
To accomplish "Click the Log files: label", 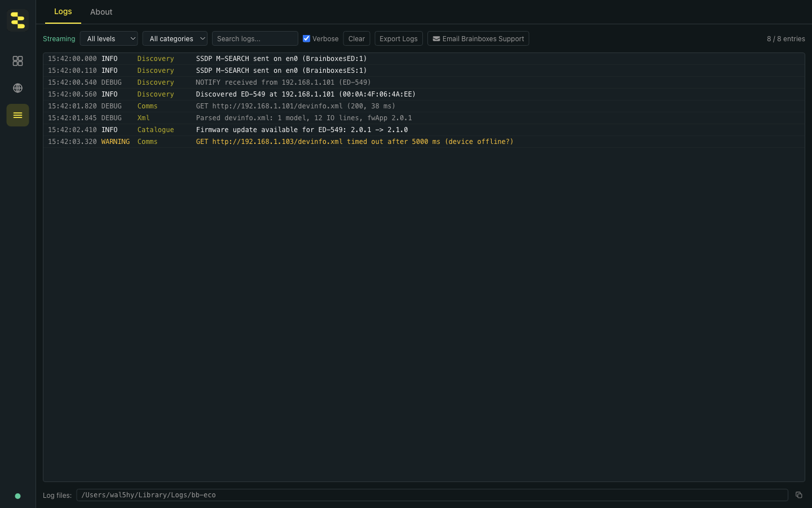I will click(x=57, y=496).
